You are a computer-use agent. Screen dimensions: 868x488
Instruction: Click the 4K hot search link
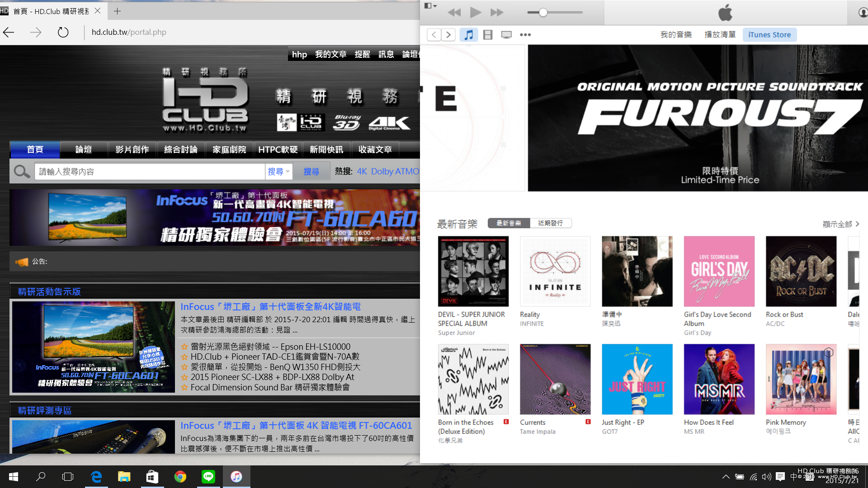[x=362, y=172]
